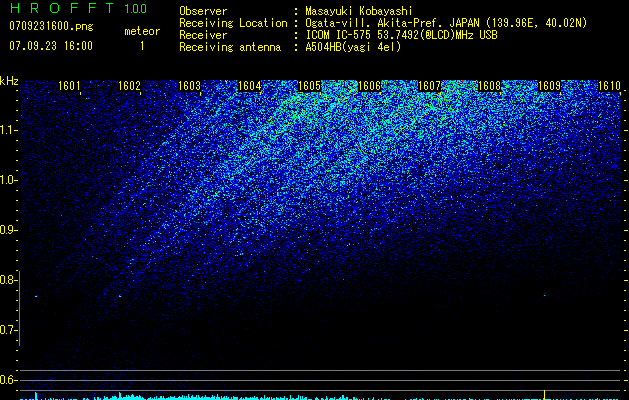Click the 0.6 kHz axis label
Image resolution: width=629 pixels, height=400 pixels.
coord(7,380)
